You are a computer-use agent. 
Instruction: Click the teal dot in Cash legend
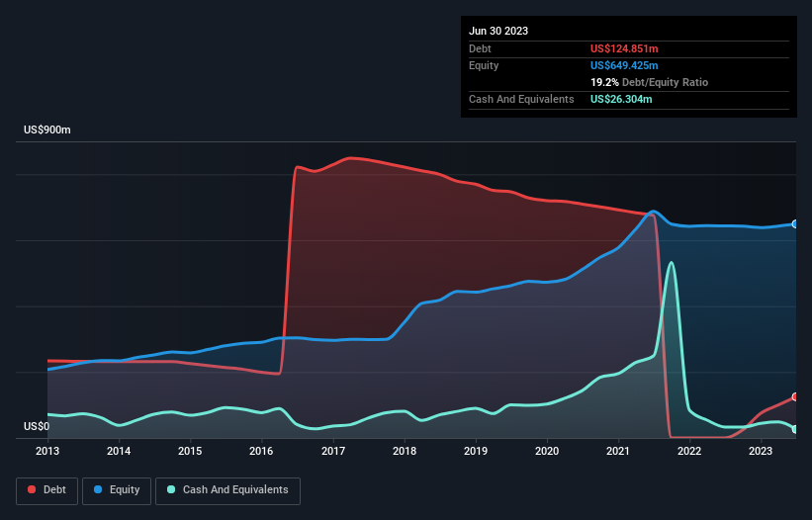(171, 490)
